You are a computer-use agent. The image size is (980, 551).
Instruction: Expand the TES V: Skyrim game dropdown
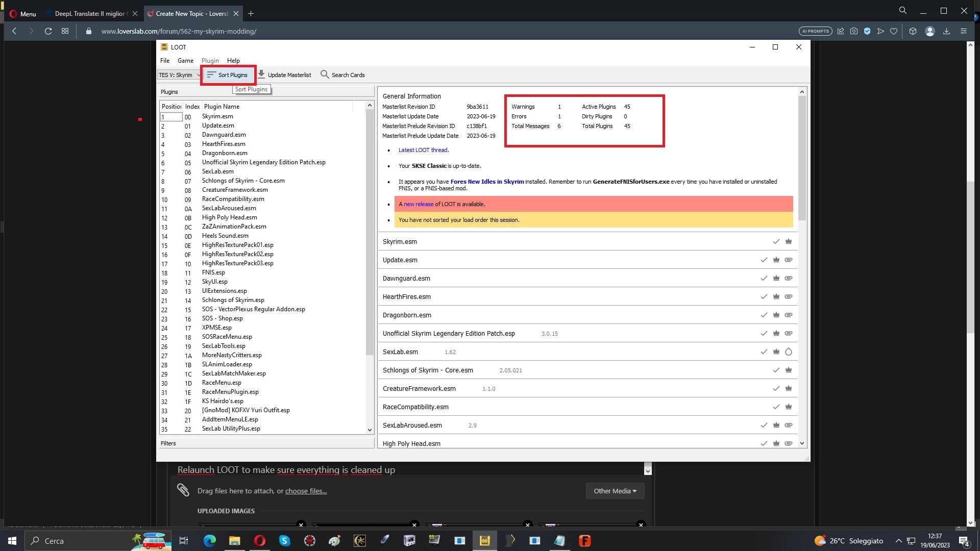(179, 75)
